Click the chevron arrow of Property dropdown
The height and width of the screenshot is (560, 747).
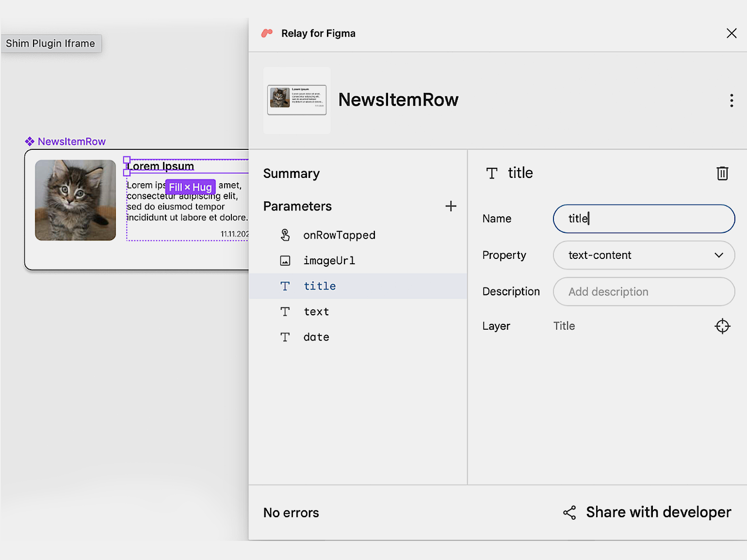[x=719, y=255]
